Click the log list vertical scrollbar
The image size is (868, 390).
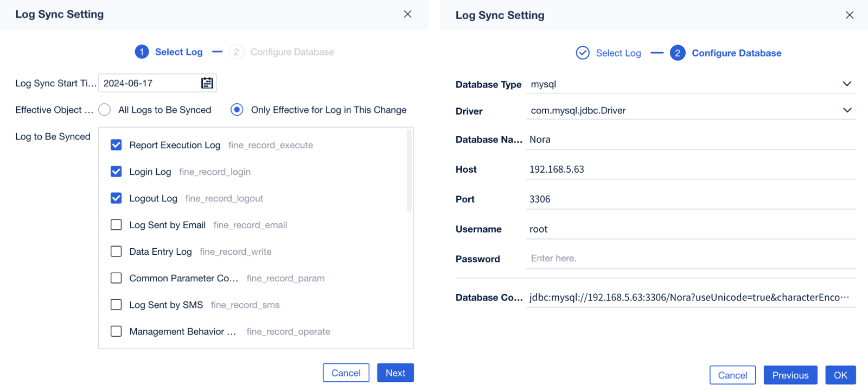tap(409, 171)
